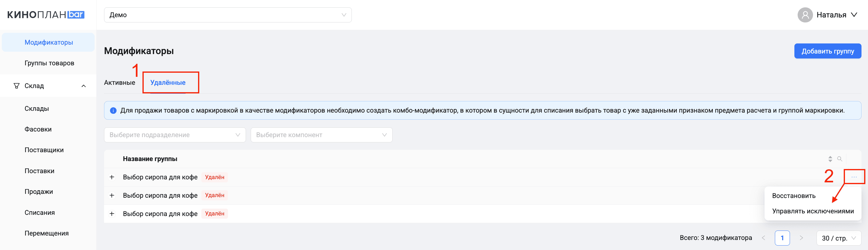This screenshot has height=250, width=868.
Task: Go to previous page arrow
Action: tap(764, 238)
